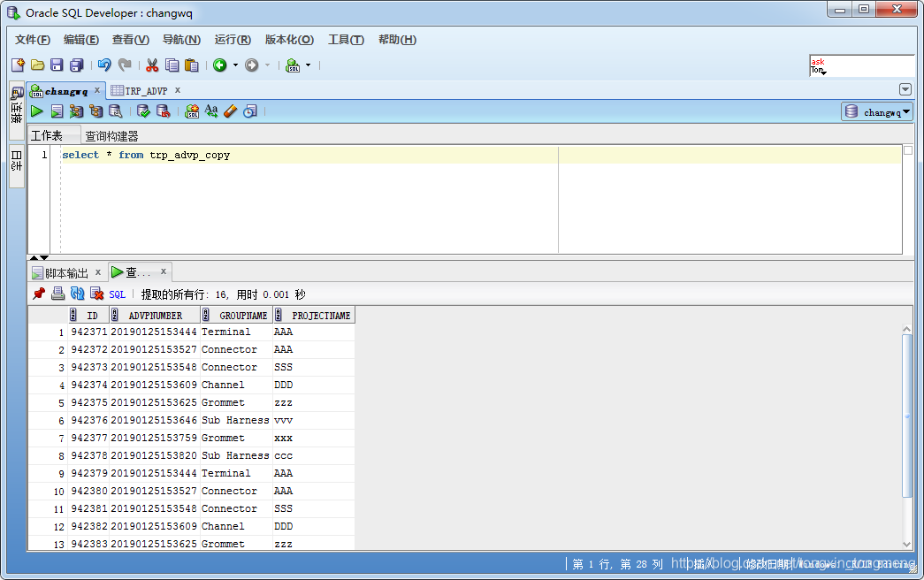Open the 版本化(O) menu

pyautogui.click(x=289, y=40)
